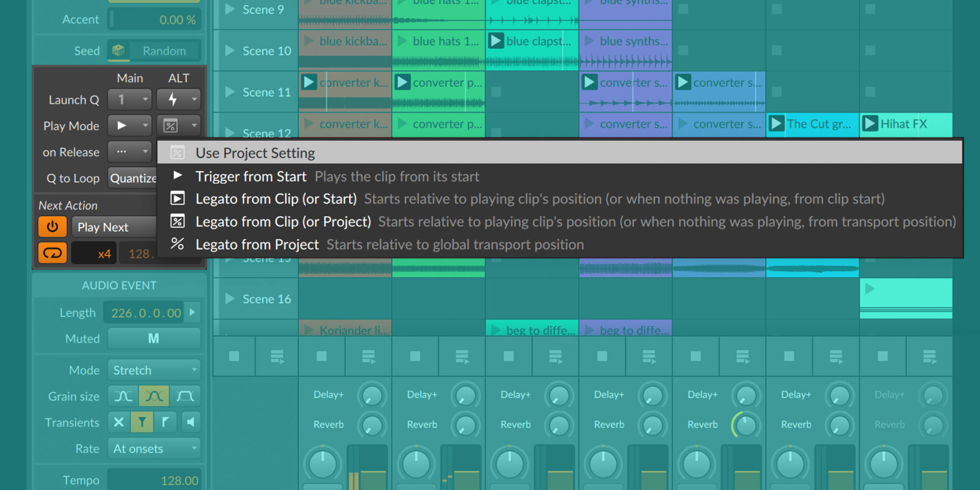This screenshot has height=490, width=980.
Task: Launch Scene 11 with its play arrow
Action: click(x=230, y=92)
